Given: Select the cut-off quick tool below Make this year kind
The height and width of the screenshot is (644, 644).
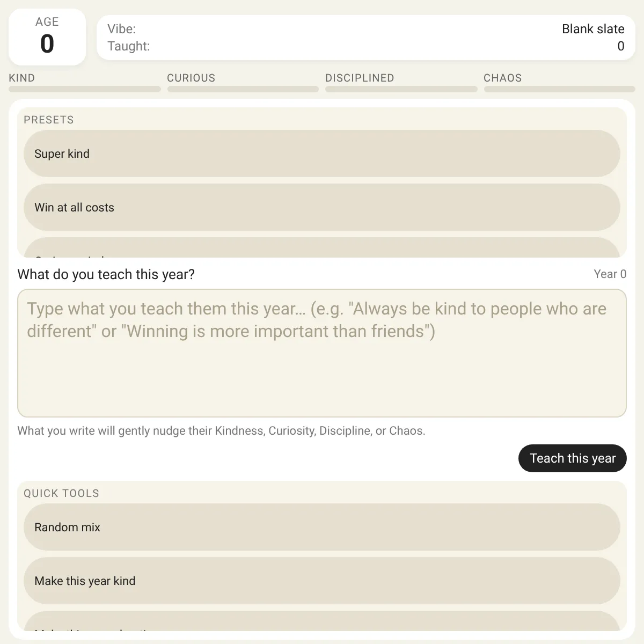Looking at the screenshot, I should [322, 621].
